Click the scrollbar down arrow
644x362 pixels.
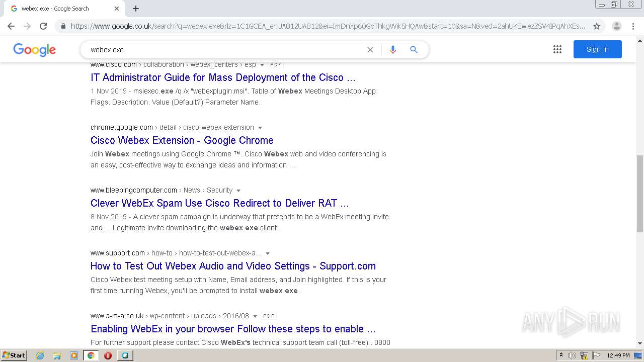point(639,343)
